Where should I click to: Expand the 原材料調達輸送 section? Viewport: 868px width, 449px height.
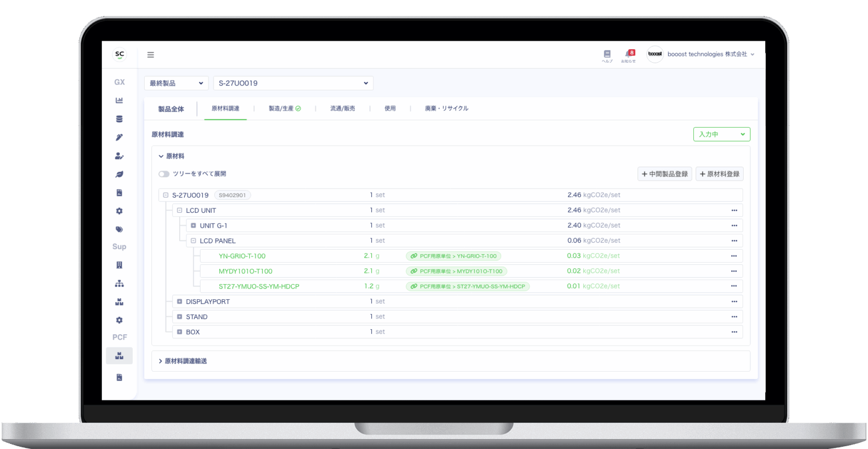pyautogui.click(x=183, y=361)
